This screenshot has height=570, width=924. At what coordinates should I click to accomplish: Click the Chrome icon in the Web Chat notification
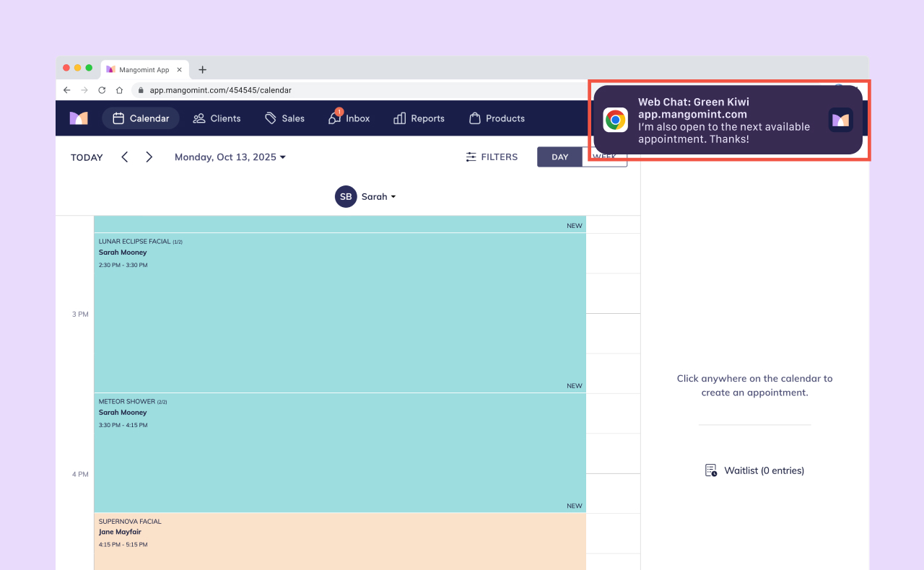coord(615,120)
